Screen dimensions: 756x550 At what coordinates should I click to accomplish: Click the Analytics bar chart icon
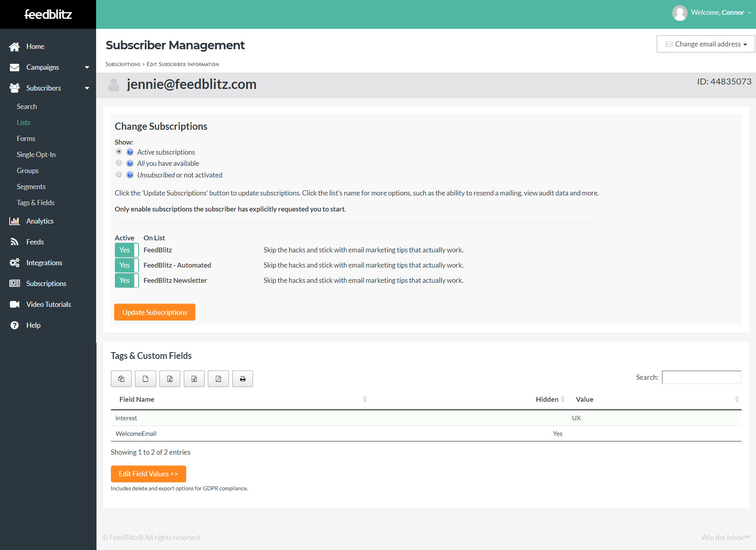click(x=14, y=221)
